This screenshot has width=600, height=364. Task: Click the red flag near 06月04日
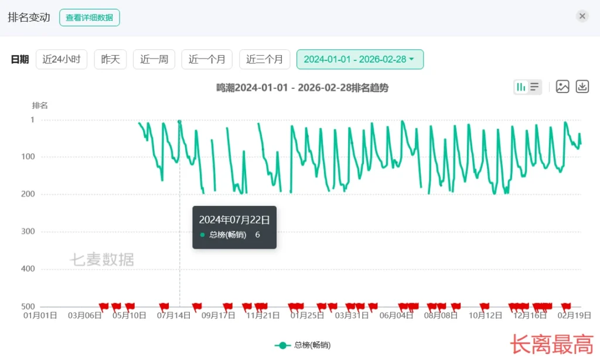403,306
